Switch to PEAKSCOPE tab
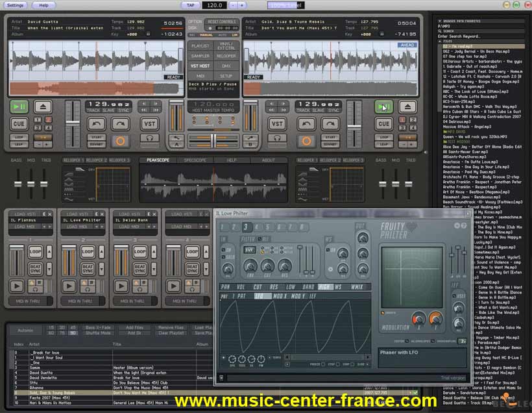The width and height of the screenshot is (532, 413). [x=158, y=160]
